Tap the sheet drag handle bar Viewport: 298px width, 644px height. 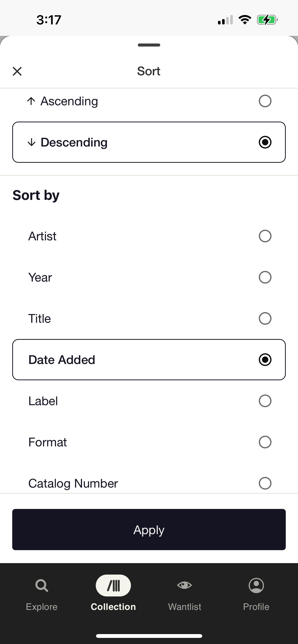[x=149, y=45]
